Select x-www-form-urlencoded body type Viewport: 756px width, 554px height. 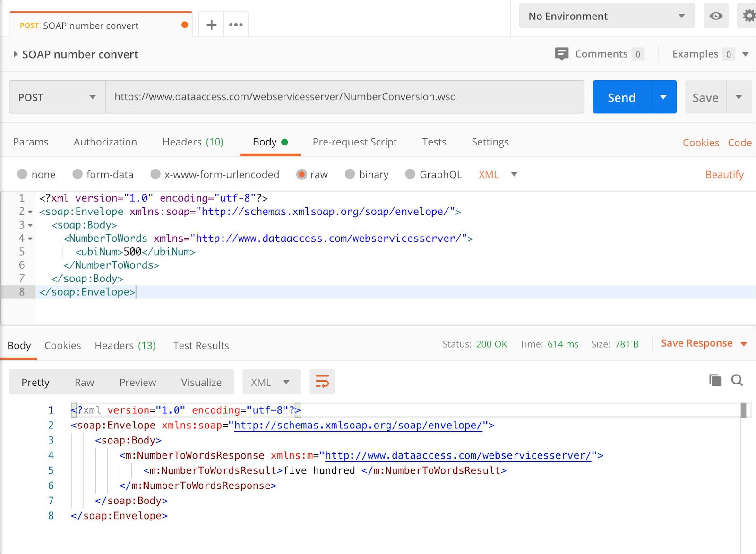pos(155,174)
